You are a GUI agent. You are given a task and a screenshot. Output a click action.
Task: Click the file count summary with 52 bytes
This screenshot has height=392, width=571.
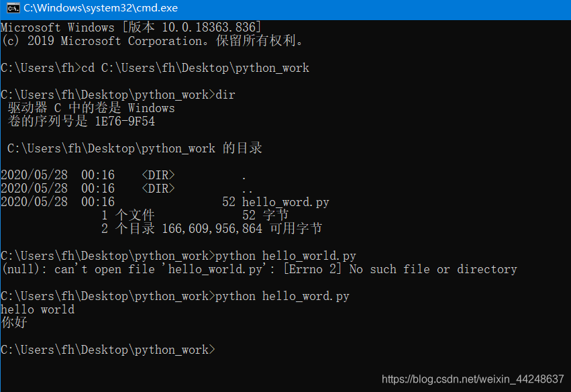195,215
